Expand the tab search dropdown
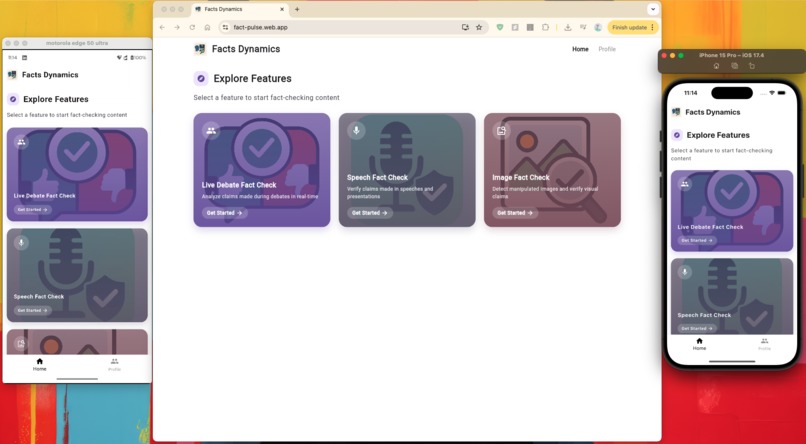 653,9
